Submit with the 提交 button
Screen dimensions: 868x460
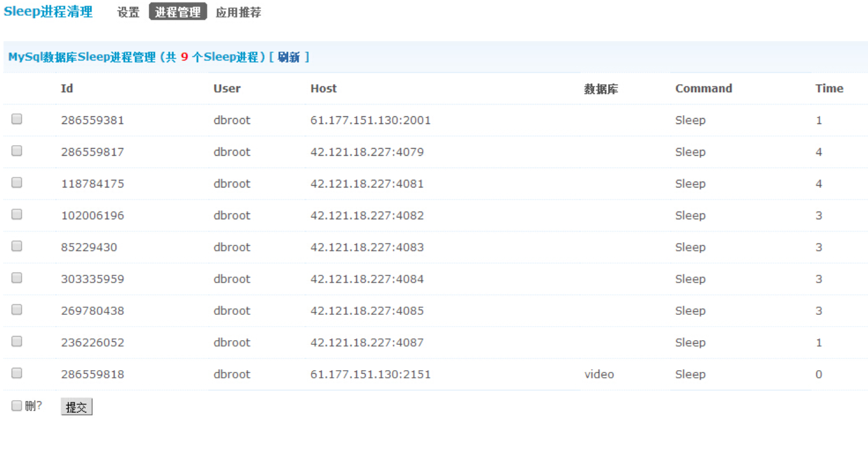coord(76,407)
